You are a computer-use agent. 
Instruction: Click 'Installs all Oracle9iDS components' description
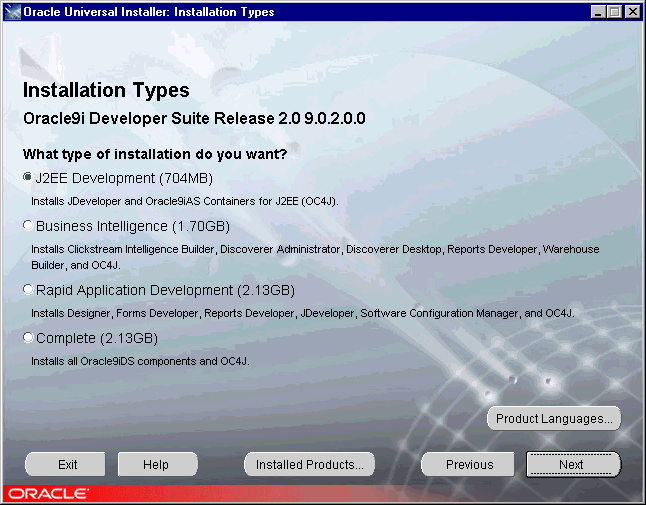[x=140, y=361]
